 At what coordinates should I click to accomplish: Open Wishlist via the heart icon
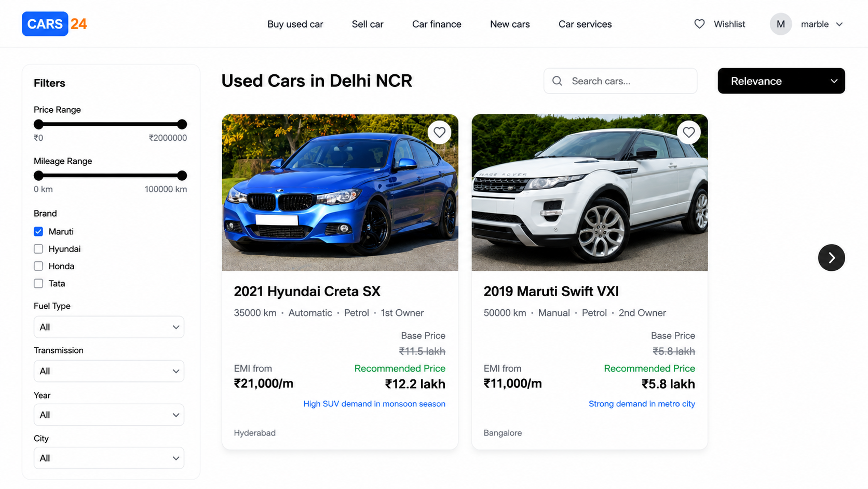point(699,24)
